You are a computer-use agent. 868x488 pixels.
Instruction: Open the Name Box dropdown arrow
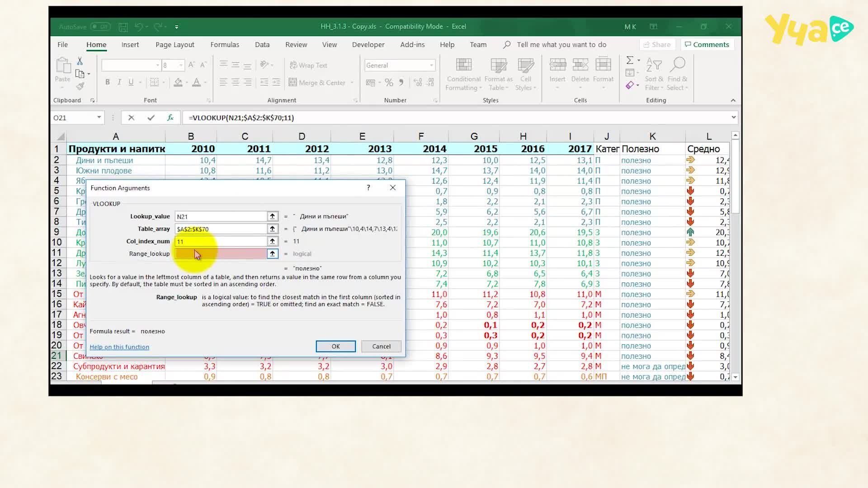(x=99, y=117)
